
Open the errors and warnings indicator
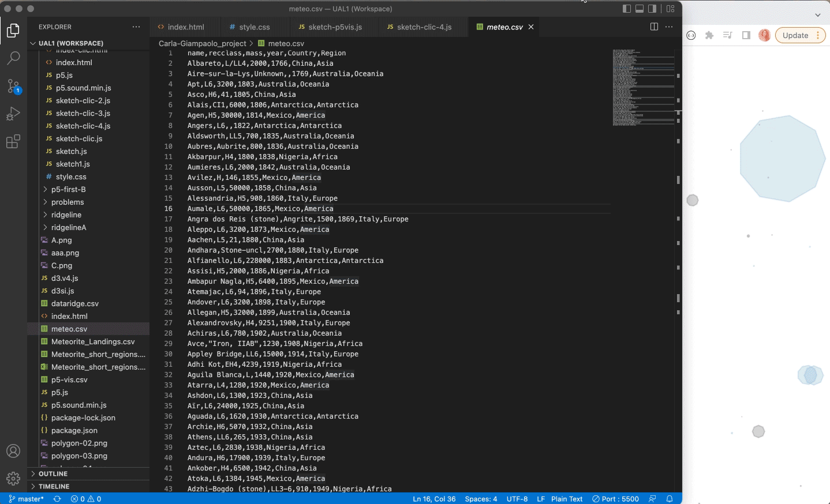86,499
